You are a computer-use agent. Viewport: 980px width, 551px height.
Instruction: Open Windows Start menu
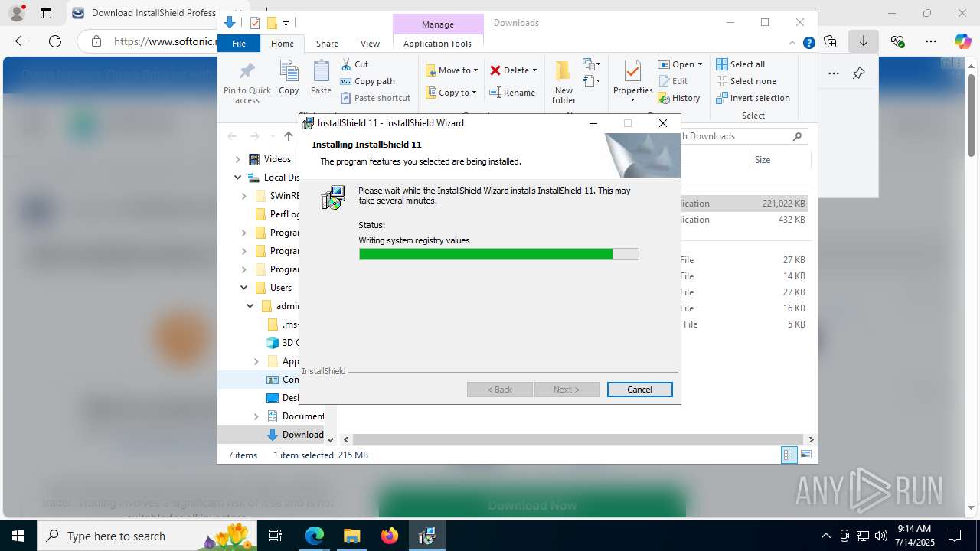point(18,536)
